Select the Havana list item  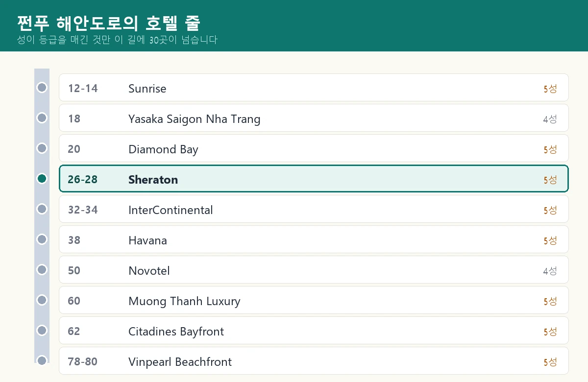[x=314, y=239]
